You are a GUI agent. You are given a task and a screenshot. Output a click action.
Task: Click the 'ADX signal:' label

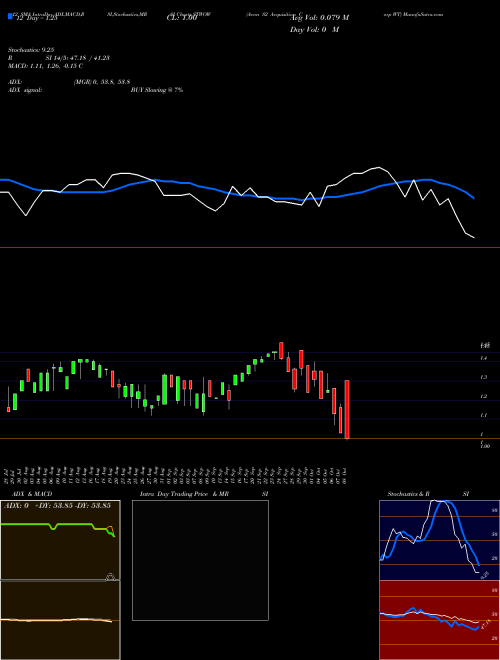coord(25,90)
